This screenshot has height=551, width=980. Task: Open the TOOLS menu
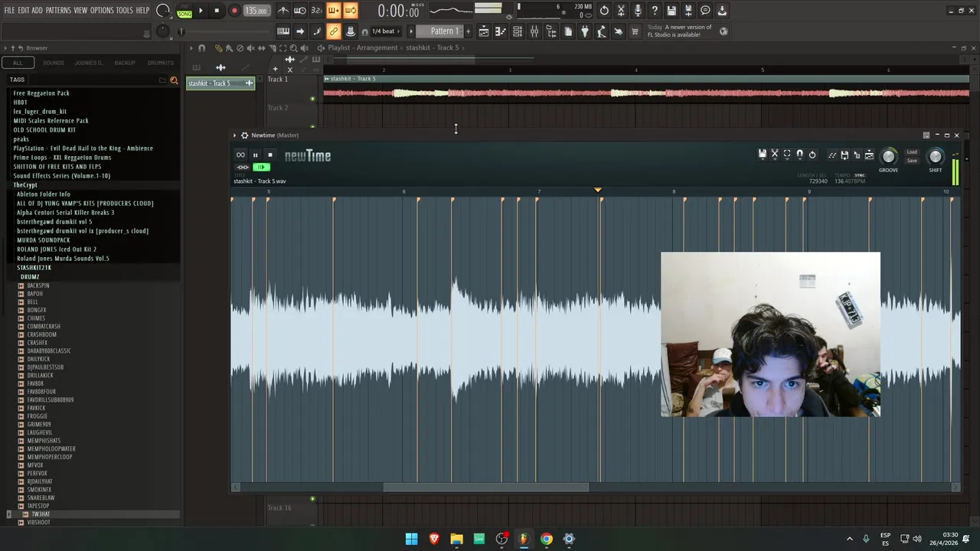tap(125, 10)
